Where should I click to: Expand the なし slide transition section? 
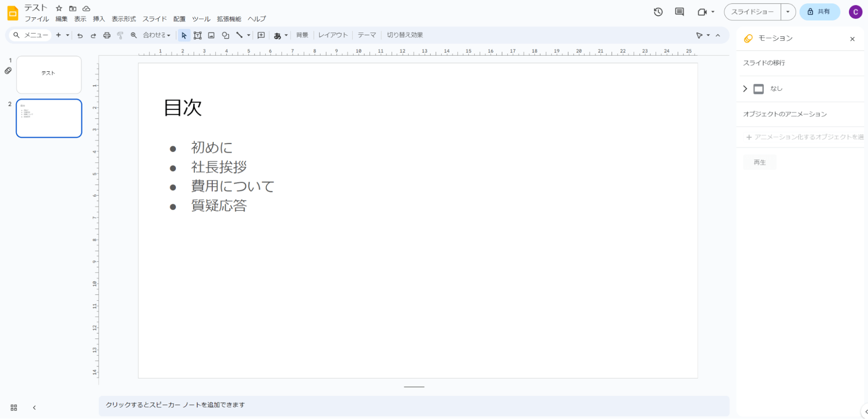point(745,89)
